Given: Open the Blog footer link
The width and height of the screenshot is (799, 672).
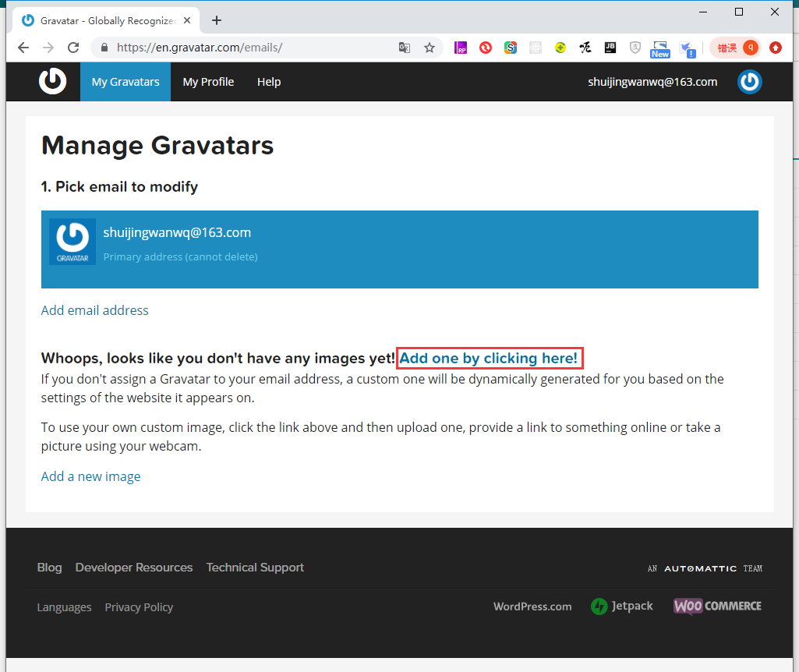Looking at the screenshot, I should pos(49,568).
